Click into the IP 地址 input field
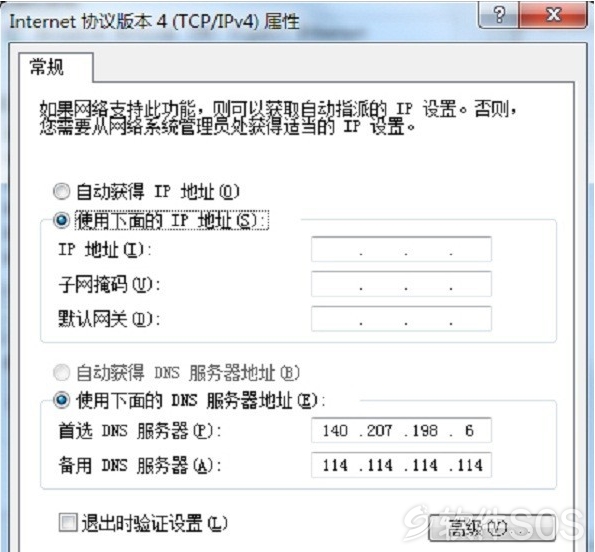 [401, 249]
